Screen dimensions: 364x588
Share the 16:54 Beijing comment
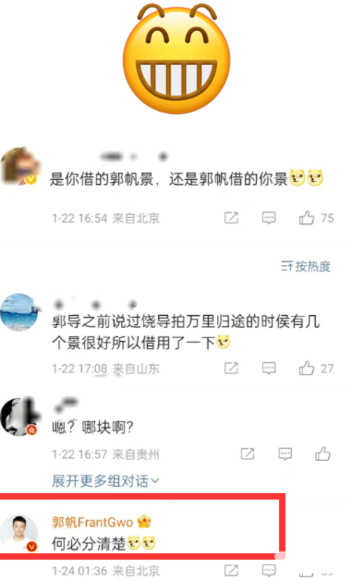point(231,217)
